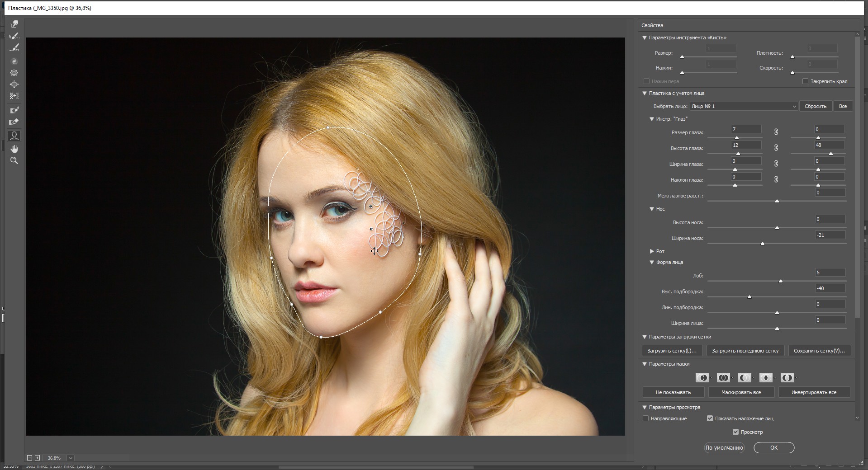Activate the Pucker tool
Screen dimensions: 868x470
point(14,73)
